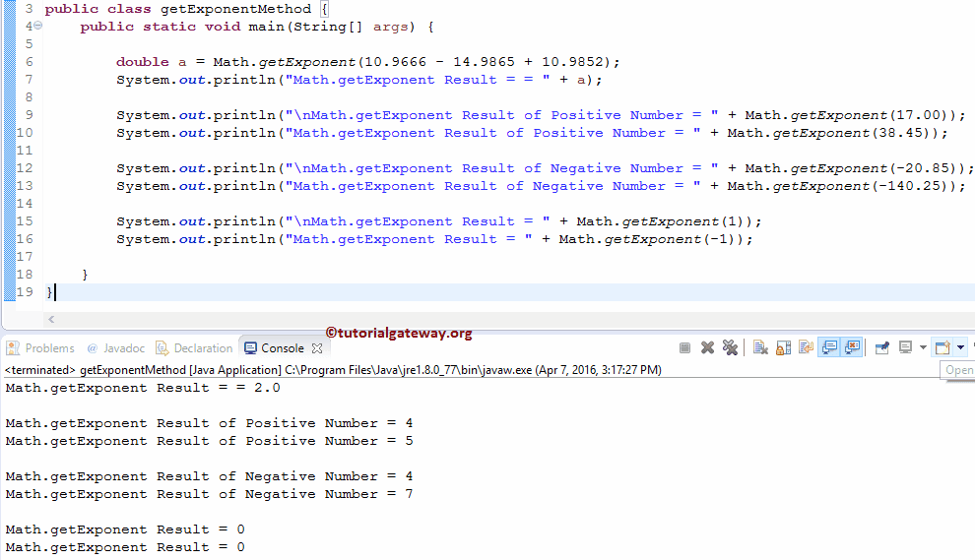Click the Declaration tab icon
Image resolution: width=975 pixels, height=560 pixels.
click(x=162, y=348)
